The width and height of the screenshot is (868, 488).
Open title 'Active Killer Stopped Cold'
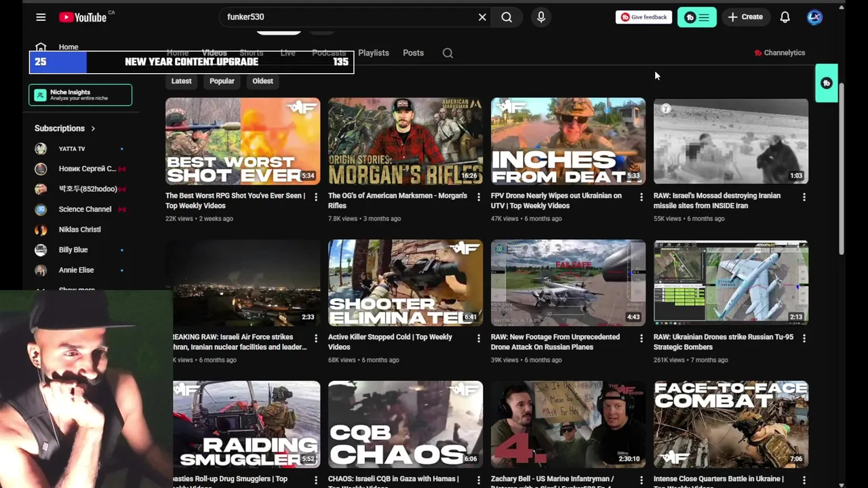pyautogui.click(x=390, y=342)
